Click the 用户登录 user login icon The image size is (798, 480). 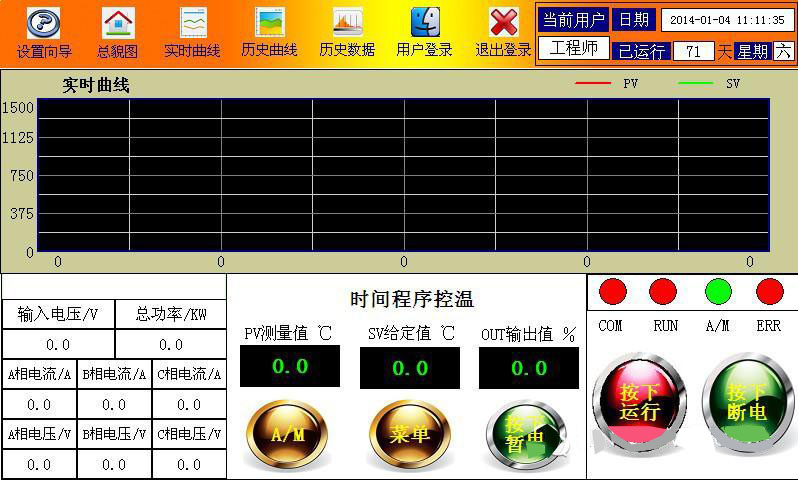(x=425, y=23)
